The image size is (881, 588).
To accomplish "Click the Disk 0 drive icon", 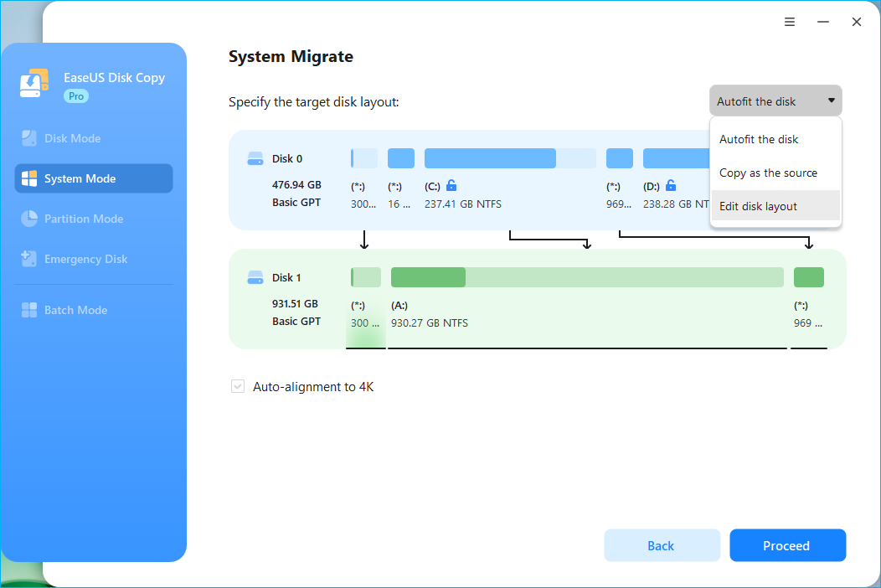I will point(256,157).
